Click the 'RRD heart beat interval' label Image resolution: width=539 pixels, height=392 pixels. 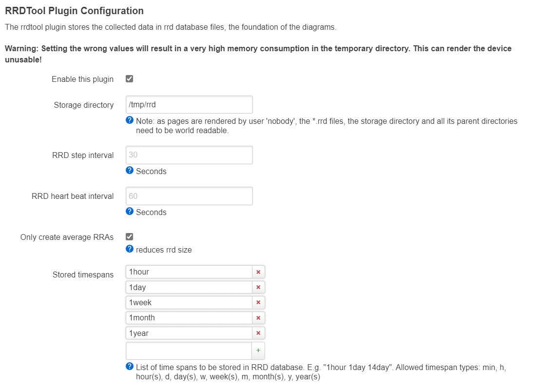(x=73, y=196)
